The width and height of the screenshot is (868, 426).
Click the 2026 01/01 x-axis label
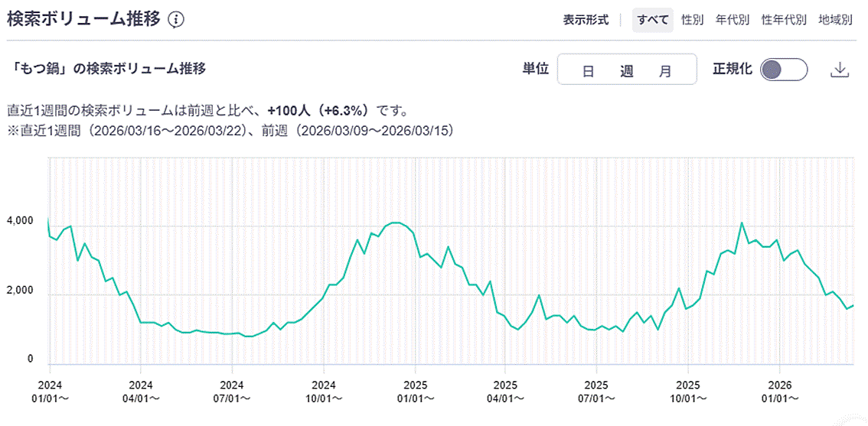(x=781, y=392)
